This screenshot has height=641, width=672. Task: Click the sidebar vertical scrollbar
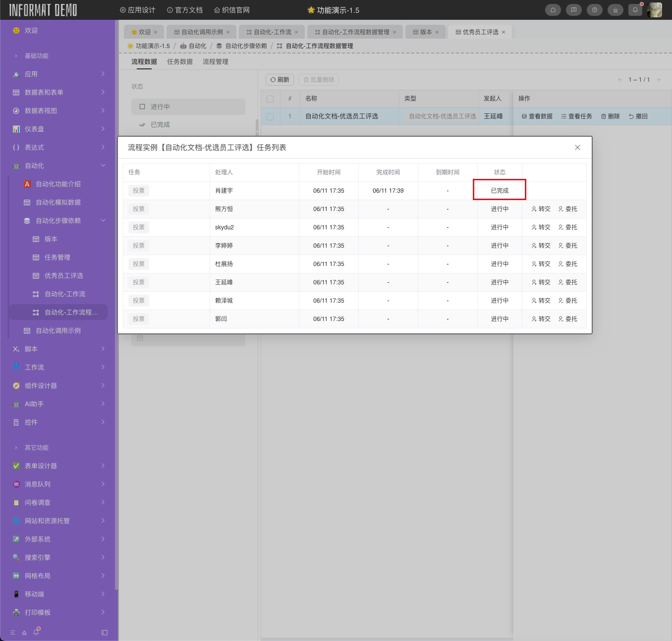pos(116,297)
